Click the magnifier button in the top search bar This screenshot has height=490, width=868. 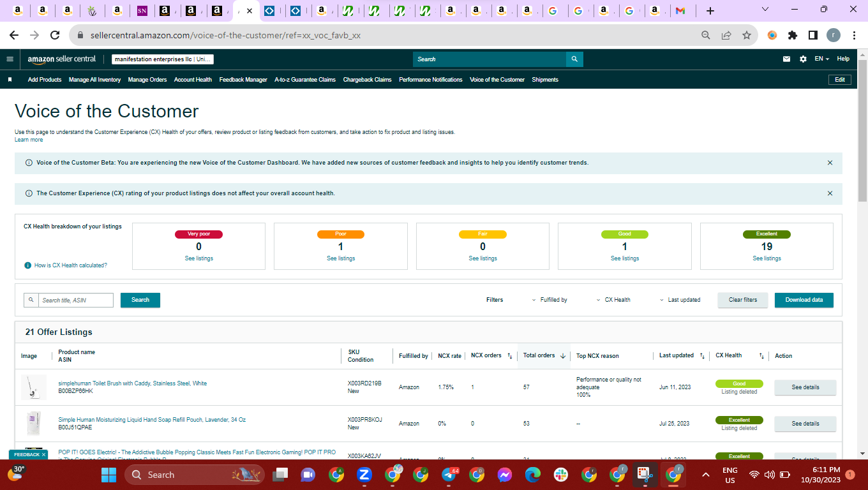[574, 59]
